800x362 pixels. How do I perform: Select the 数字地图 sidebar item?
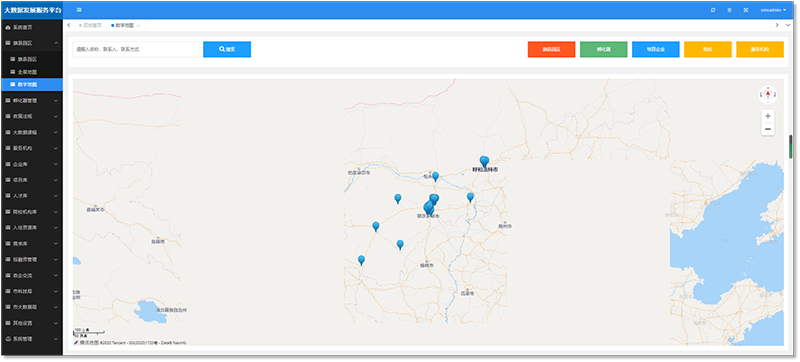coord(32,85)
